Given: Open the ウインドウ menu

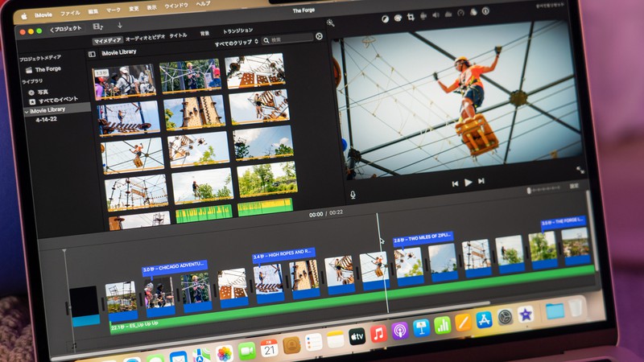Looking at the screenshot, I should click(176, 6).
